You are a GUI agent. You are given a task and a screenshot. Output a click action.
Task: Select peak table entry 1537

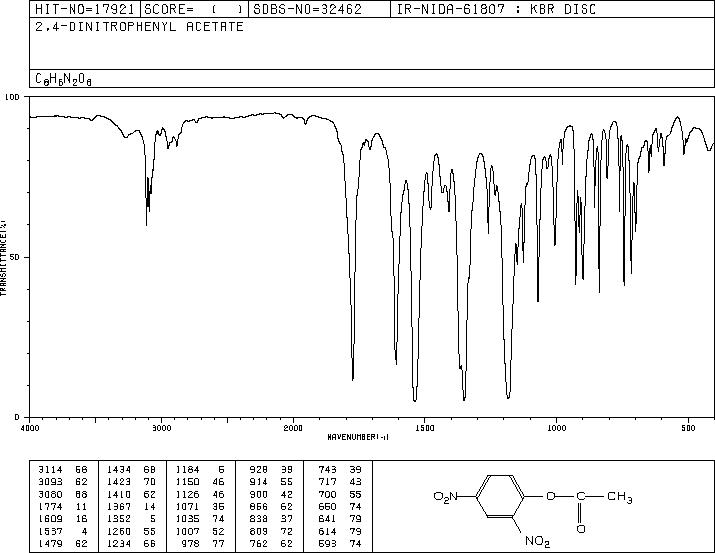[62, 532]
